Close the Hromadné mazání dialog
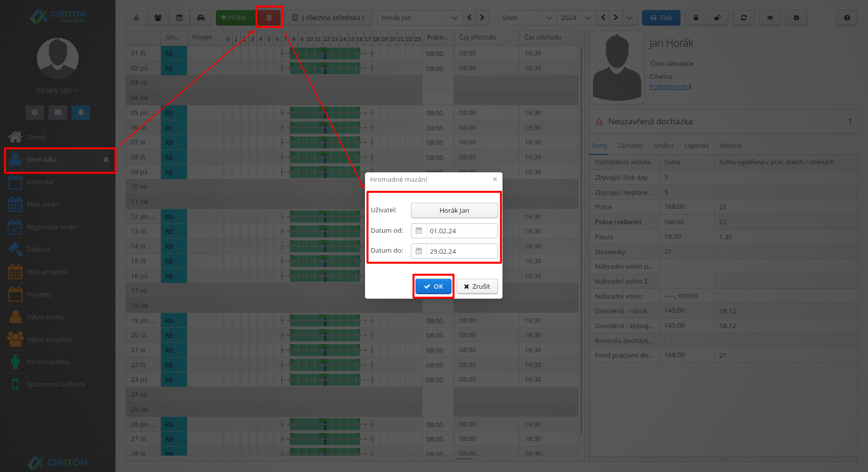The image size is (868, 472). [495, 179]
